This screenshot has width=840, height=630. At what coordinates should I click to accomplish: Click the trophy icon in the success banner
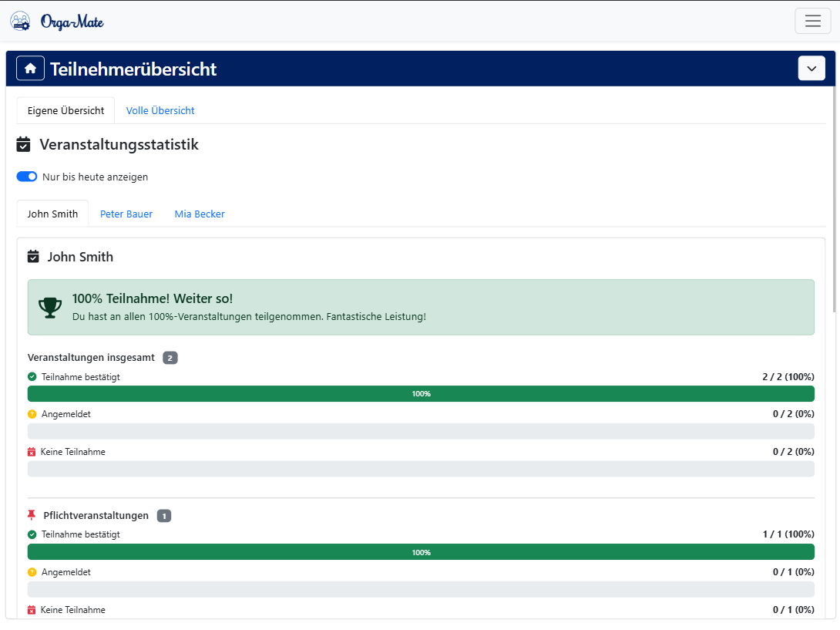click(50, 307)
